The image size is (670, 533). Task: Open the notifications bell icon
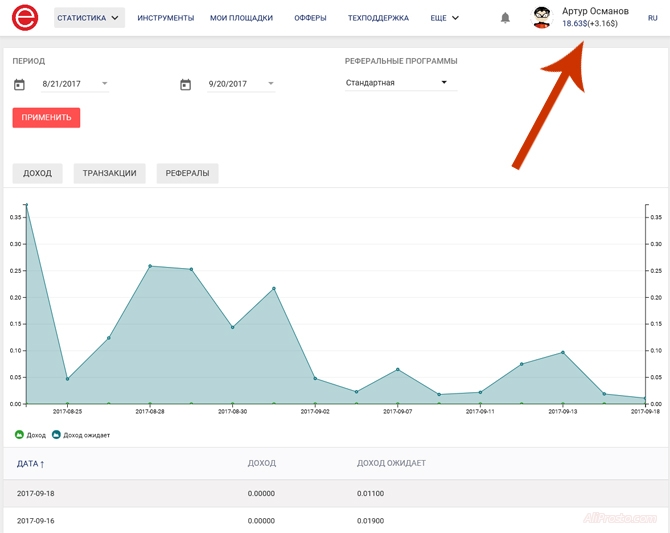(505, 18)
